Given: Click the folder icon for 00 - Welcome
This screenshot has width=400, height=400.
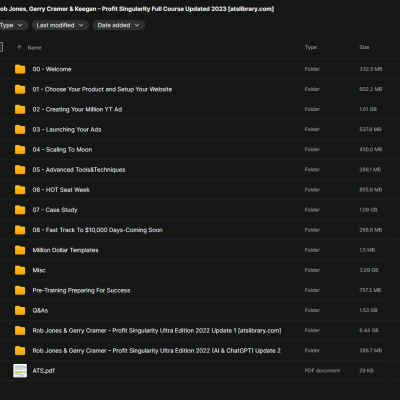Looking at the screenshot, I should pos(20,69).
